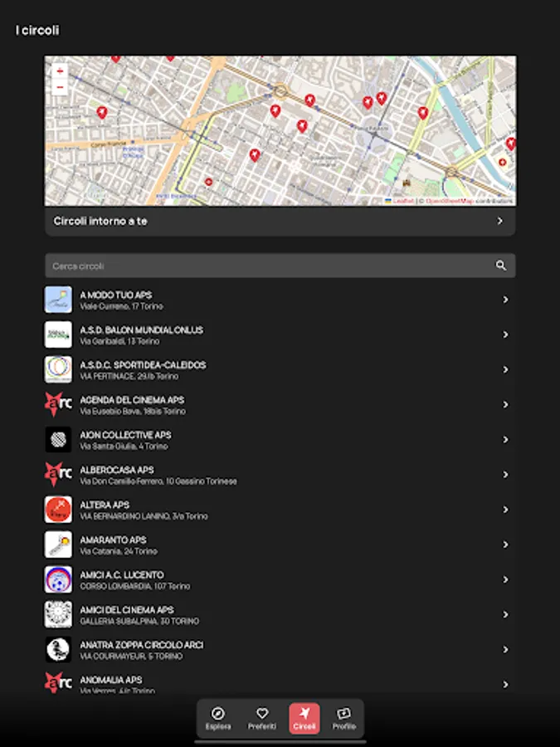
Task: Tap the ANOMALIA APS arci logo
Action: click(x=58, y=683)
